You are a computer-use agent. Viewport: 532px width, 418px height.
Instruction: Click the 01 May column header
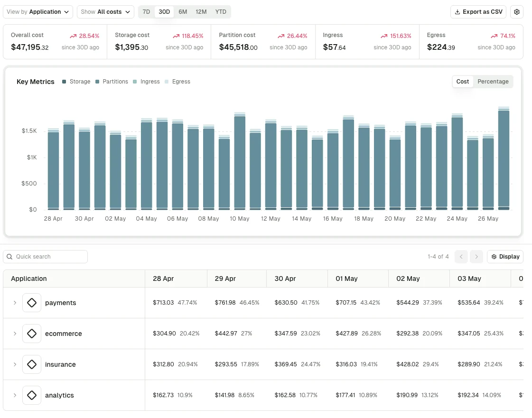tap(358, 279)
